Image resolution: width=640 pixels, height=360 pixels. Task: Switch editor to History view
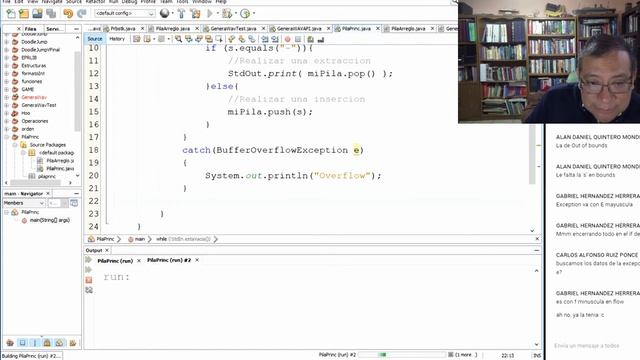[x=117, y=39]
